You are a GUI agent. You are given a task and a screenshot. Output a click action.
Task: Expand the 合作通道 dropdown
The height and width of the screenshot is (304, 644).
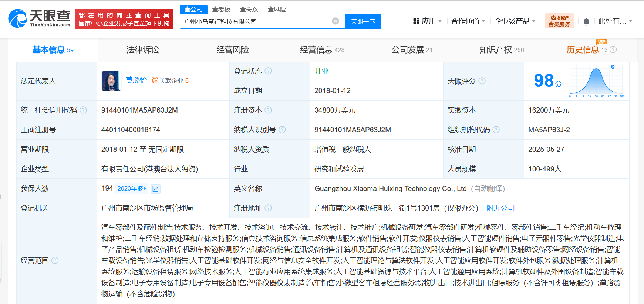[468, 21]
